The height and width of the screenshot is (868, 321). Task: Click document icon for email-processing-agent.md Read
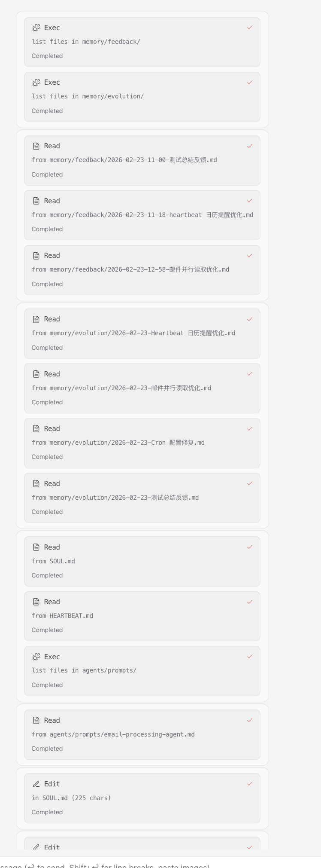click(36, 721)
